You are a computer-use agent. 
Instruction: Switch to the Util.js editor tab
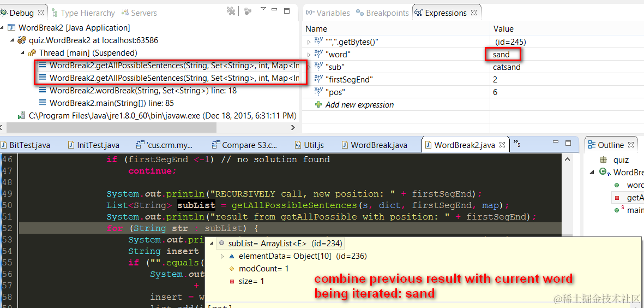pyautogui.click(x=309, y=145)
